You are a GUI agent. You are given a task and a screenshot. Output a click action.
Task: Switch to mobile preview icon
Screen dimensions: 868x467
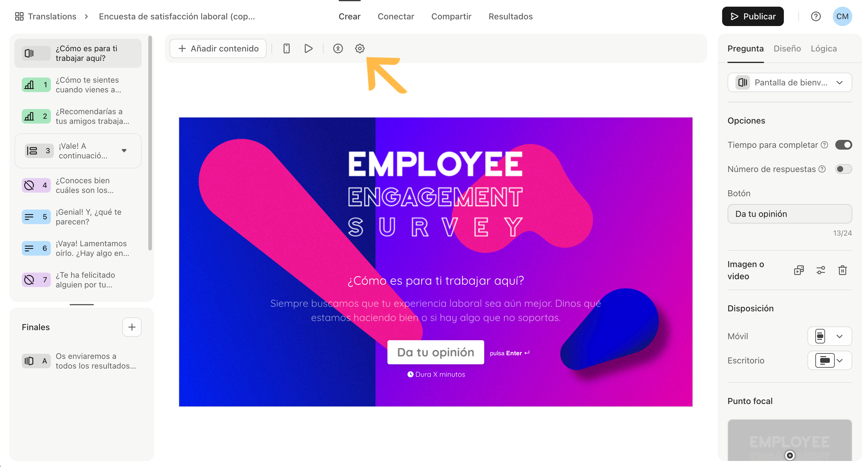click(x=286, y=48)
